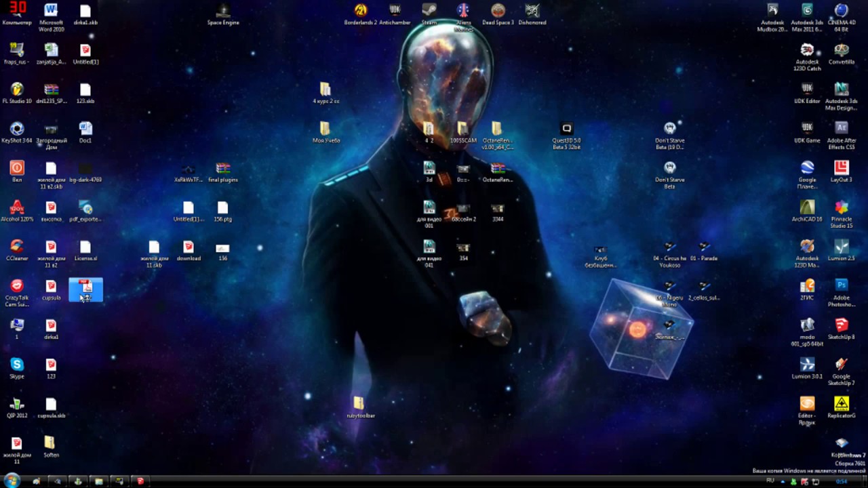Screen dimensions: 868x488
Task: Open the Adobe Photoshop shortcut
Action: point(842,292)
